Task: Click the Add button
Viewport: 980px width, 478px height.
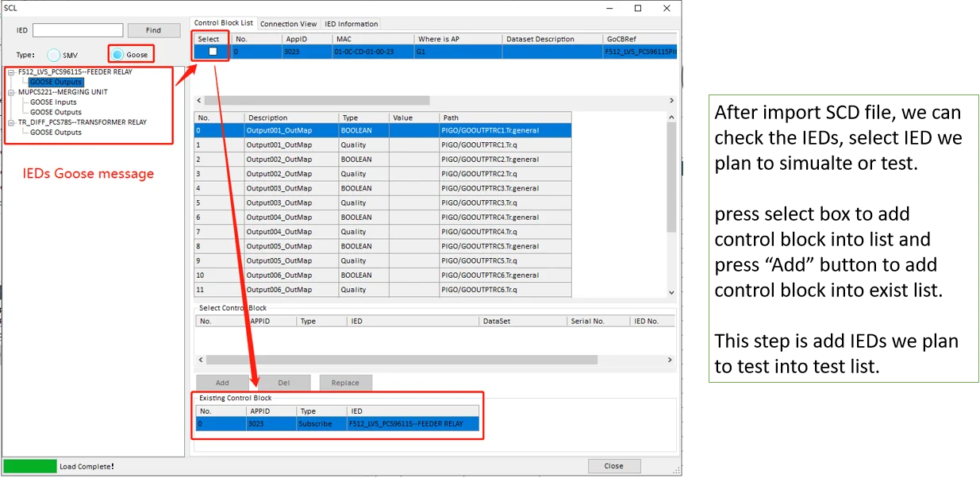Action: click(x=222, y=383)
